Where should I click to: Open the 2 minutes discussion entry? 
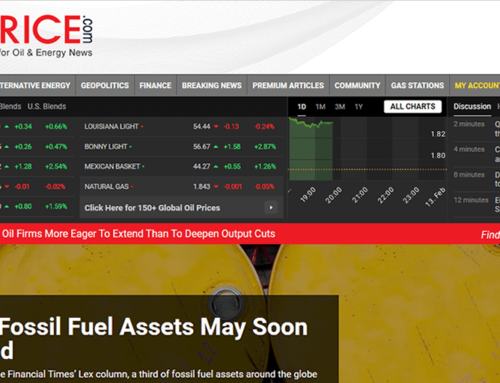tap(476, 129)
